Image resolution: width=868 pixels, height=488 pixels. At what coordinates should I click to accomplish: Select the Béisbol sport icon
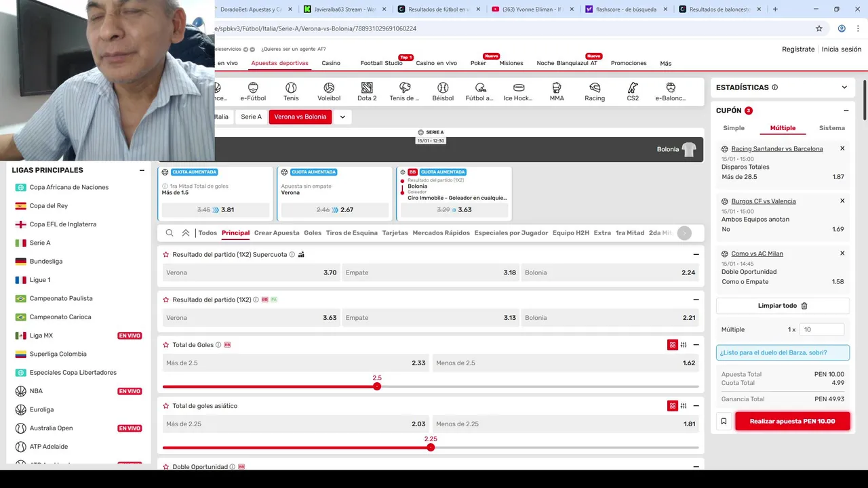point(443,91)
